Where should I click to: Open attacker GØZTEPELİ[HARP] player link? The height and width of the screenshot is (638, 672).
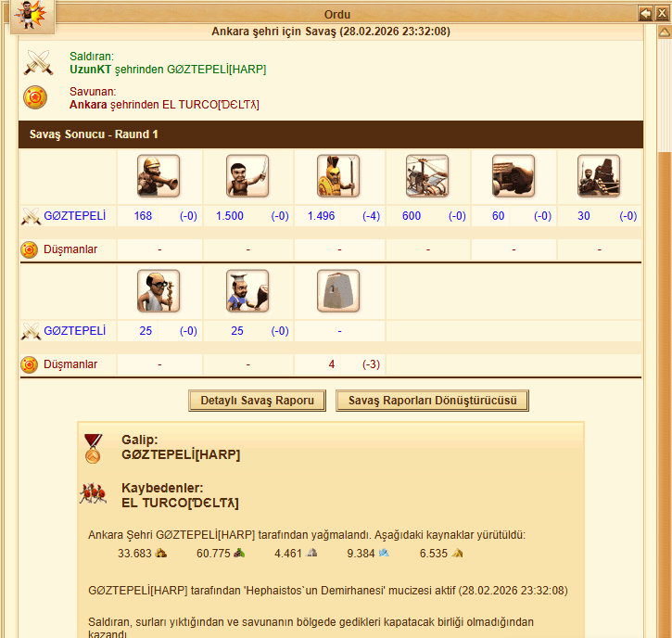pos(216,70)
